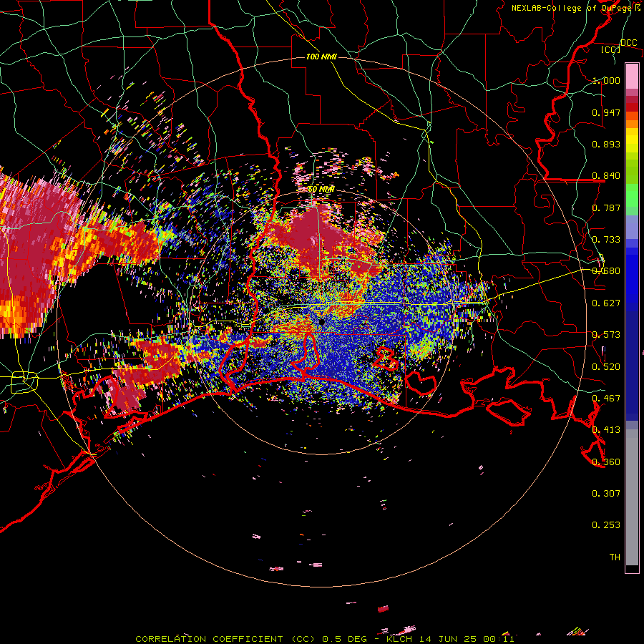Screen dimensions: 644x644
Task: Click the DCC product label
Action: click(628, 42)
